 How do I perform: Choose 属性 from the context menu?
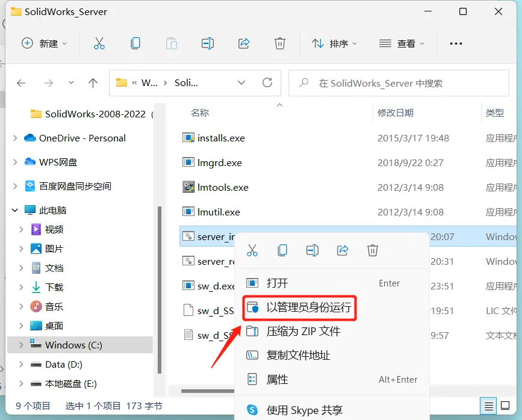[x=332, y=380]
